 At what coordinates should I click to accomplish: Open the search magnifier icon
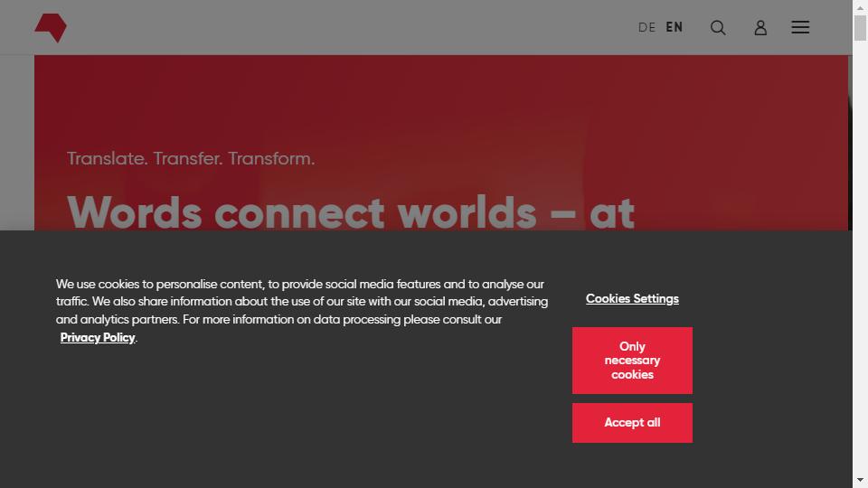coord(718,28)
